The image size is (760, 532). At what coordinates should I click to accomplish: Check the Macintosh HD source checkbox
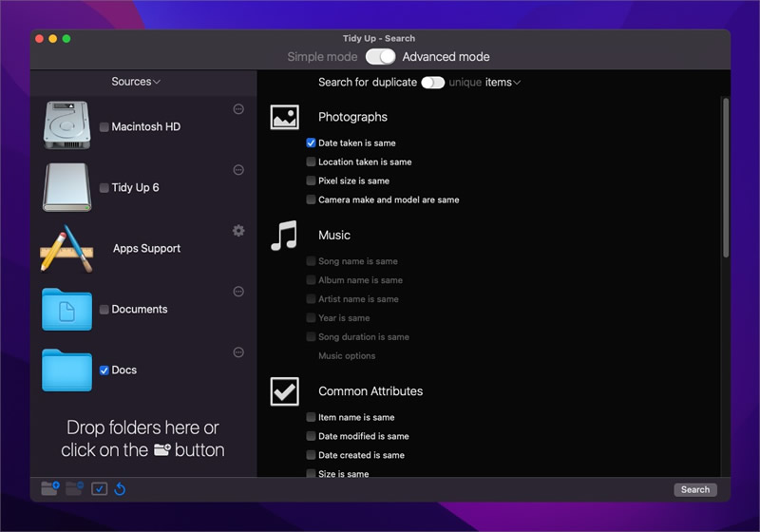104,127
